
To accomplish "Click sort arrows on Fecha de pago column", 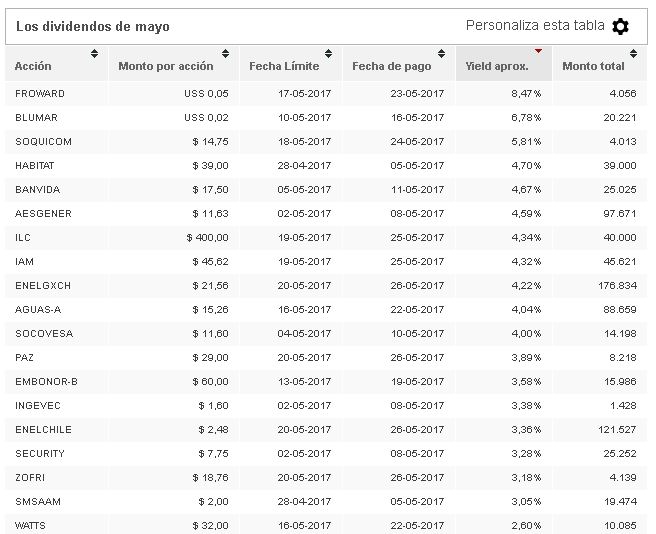I will [x=441, y=54].
